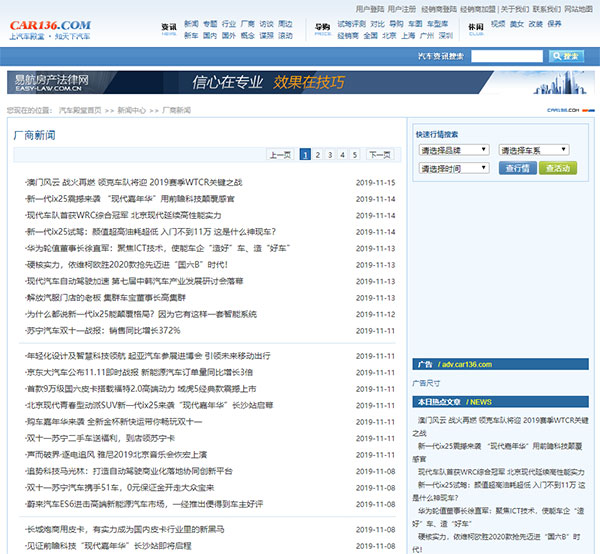
Task: Open the adv.car136.com advertising link
Action: click(x=467, y=364)
